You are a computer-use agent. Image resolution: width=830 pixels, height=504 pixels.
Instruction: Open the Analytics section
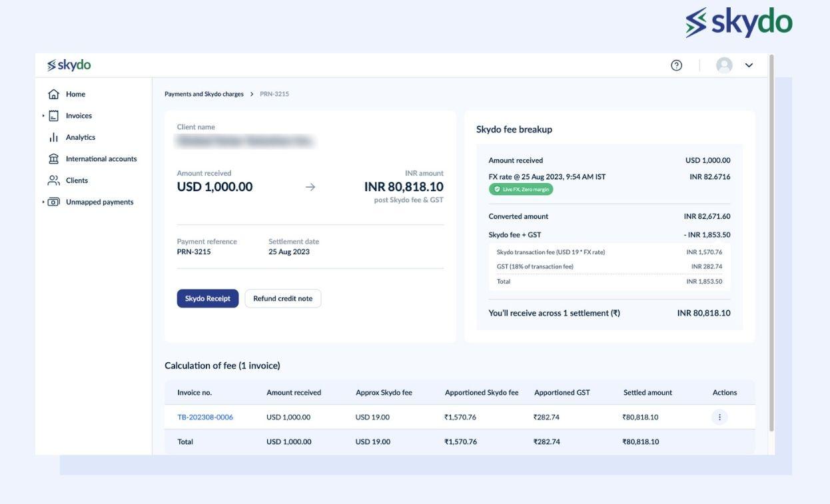coord(80,136)
